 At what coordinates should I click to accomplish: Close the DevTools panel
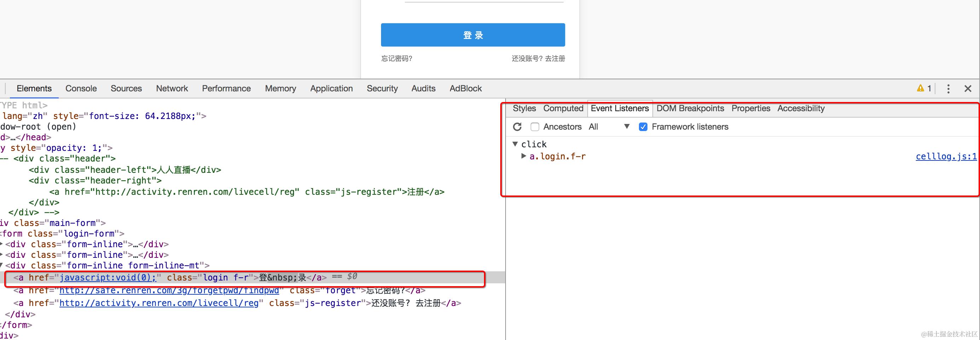pyautogui.click(x=968, y=89)
